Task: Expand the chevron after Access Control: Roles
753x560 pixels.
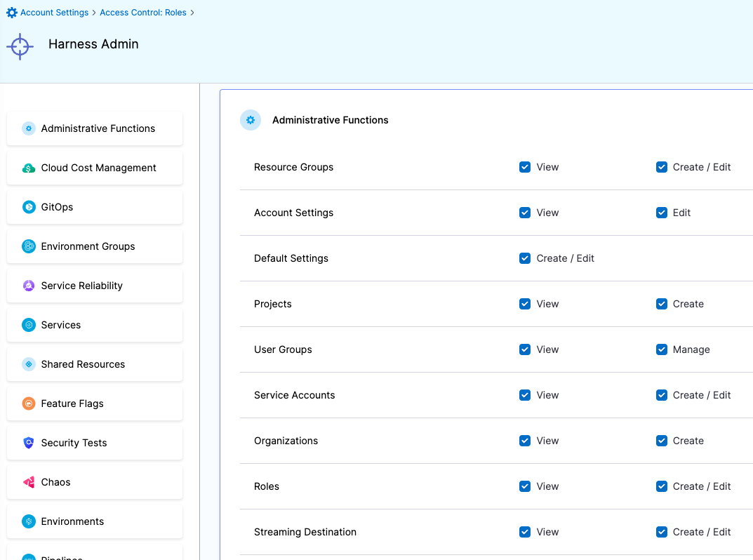Action: (x=191, y=12)
